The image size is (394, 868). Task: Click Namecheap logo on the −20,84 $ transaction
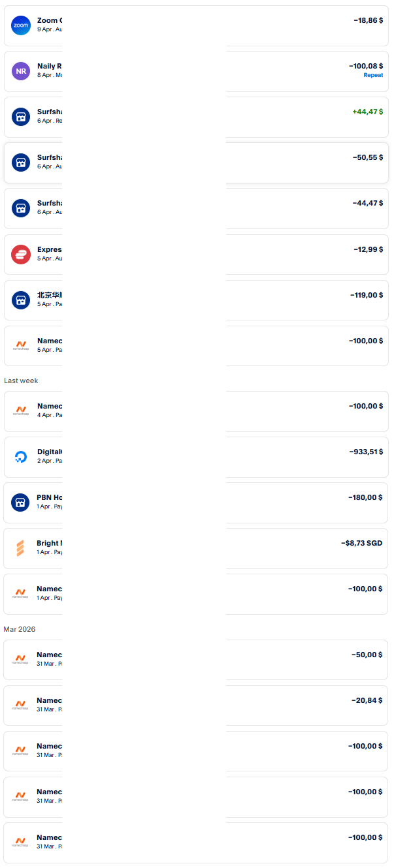[21, 705]
